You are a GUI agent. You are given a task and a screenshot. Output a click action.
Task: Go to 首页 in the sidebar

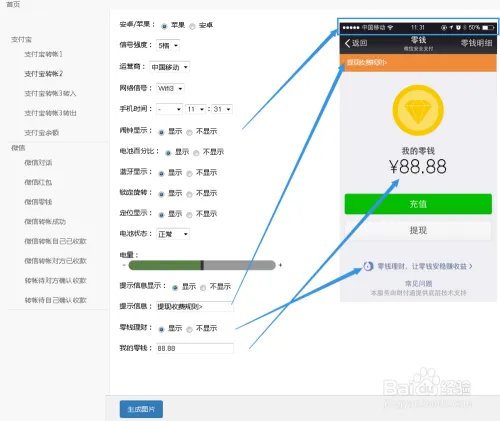click(x=13, y=4)
